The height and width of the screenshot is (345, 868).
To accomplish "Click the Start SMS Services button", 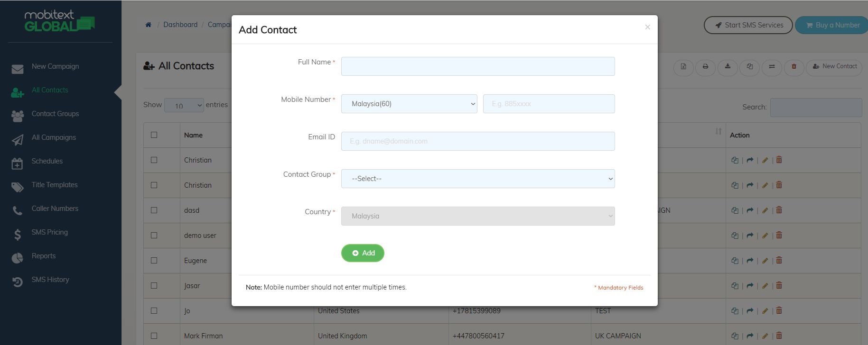I will pos(748,25).
